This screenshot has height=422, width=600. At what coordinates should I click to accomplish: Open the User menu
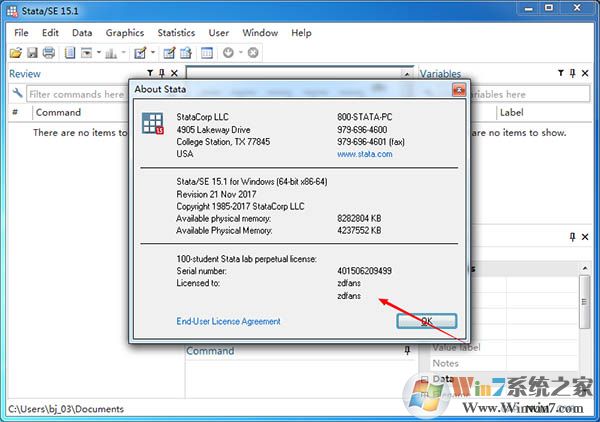[219, 33]
